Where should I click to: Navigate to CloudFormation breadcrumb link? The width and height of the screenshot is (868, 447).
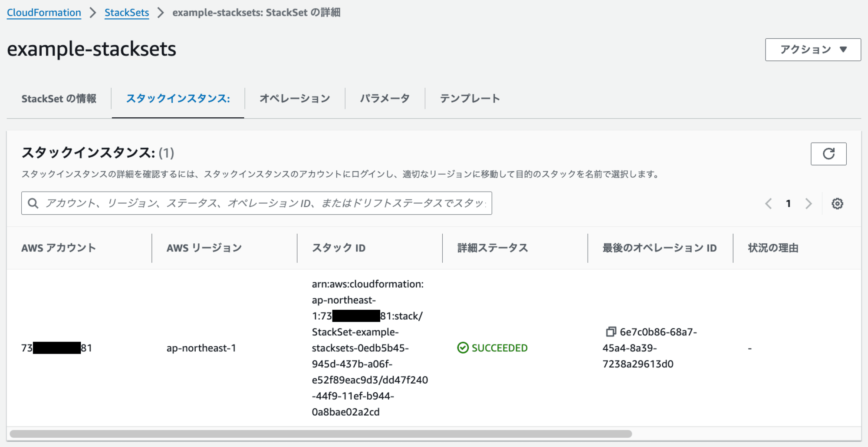[44, 13]
